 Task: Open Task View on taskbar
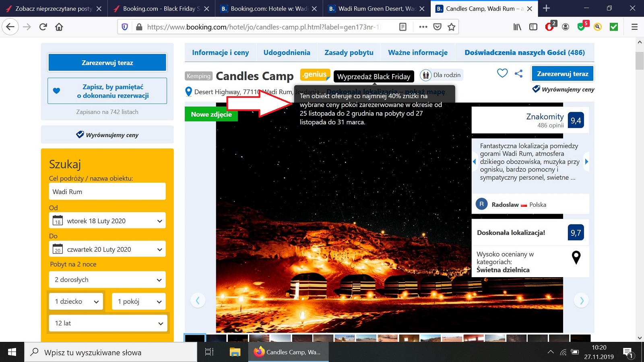[x=209, y=352]
